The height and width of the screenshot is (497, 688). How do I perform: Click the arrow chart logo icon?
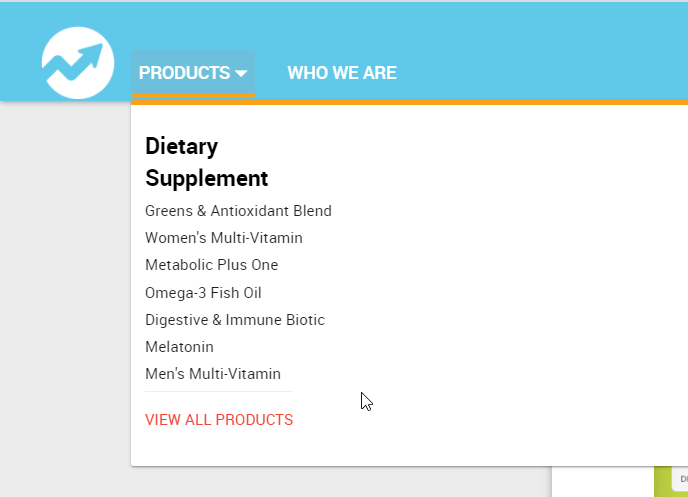click(78, 62)
